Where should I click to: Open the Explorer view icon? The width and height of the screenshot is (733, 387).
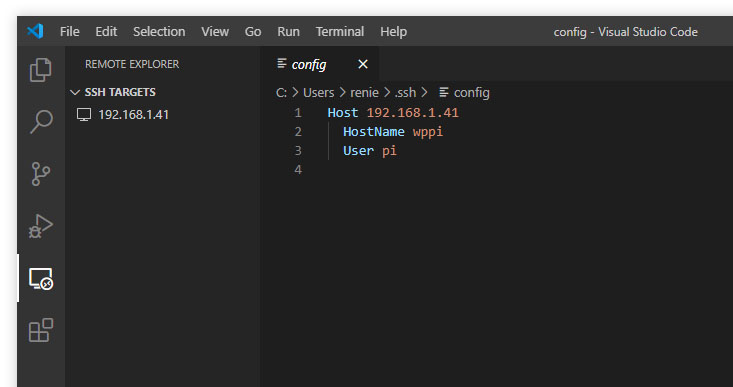coord(41,70)
